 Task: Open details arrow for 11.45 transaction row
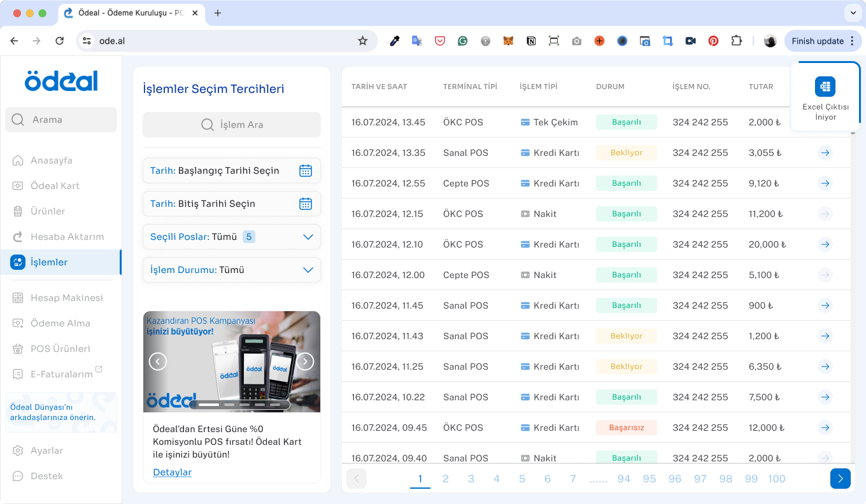825,305
